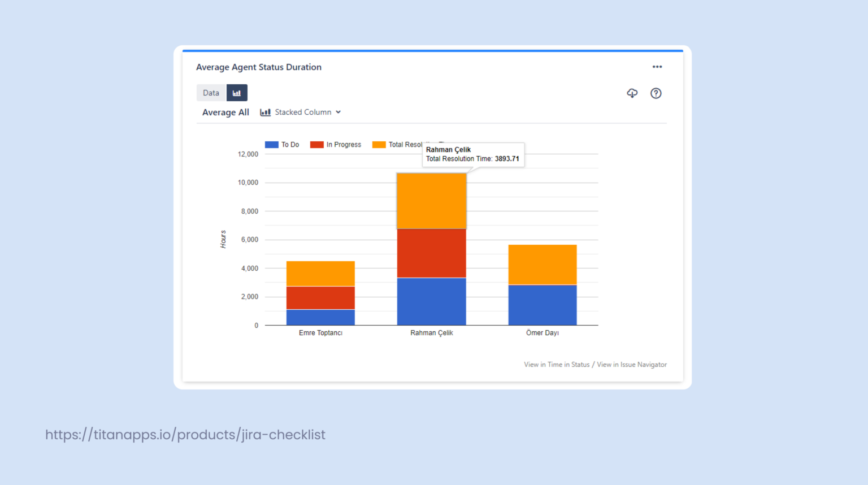The width and height of the screenshot is (868, 485).
Task: Click the export download icon
Action: coord(632,93)
